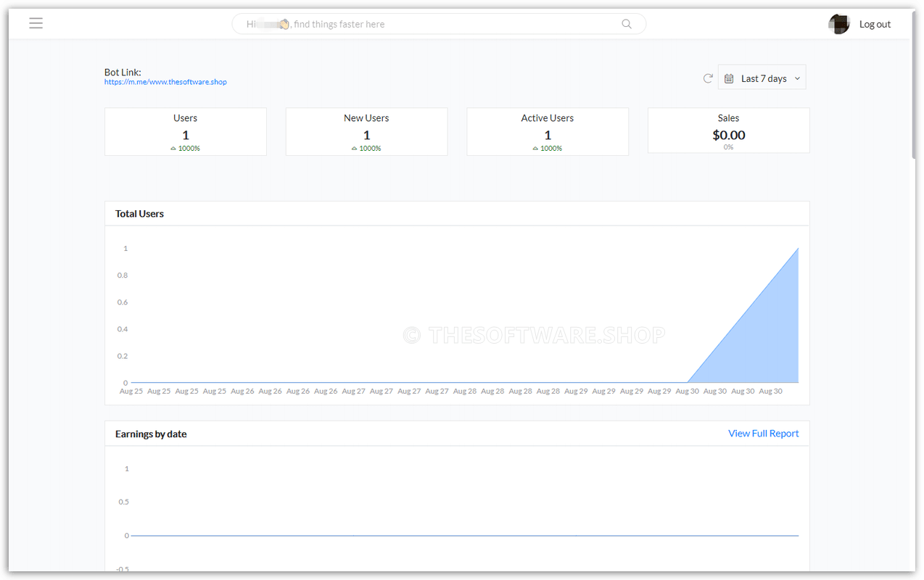Click Log out

[x=875, y=23]
